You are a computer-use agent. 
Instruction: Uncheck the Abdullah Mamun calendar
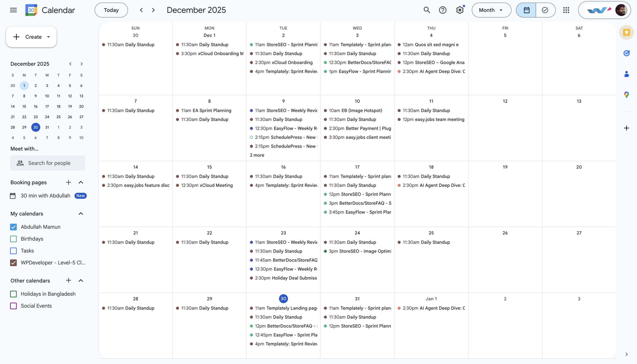pos(13,227)
